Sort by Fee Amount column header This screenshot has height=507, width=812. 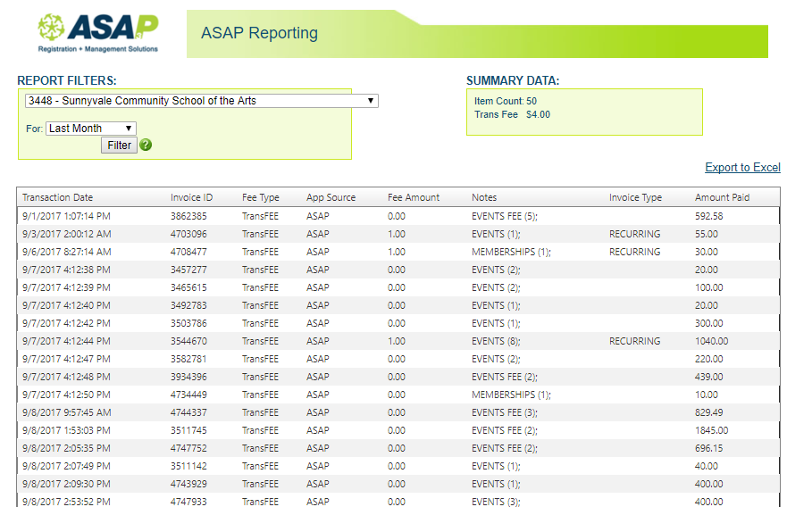coord(414,197)
